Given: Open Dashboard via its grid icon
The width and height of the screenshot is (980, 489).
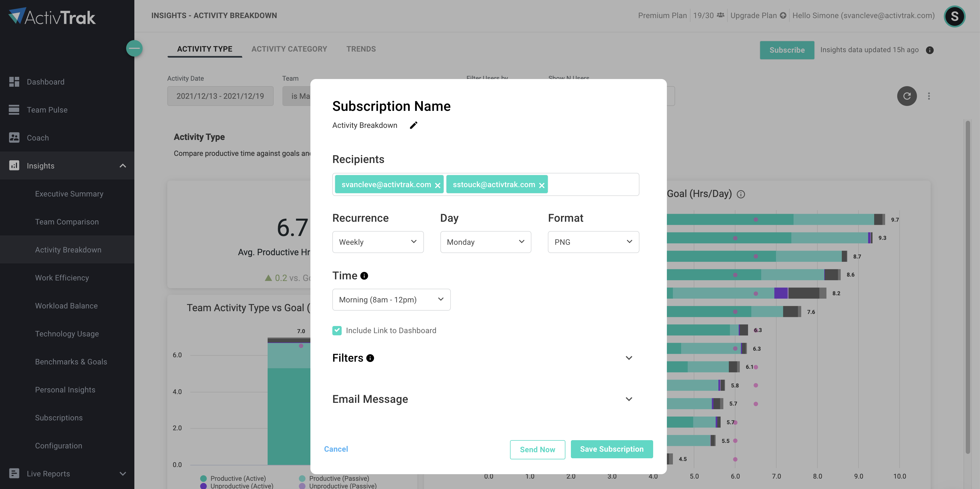Looking at the screenshot, I should pyautogui.click(x=14, y=82).
